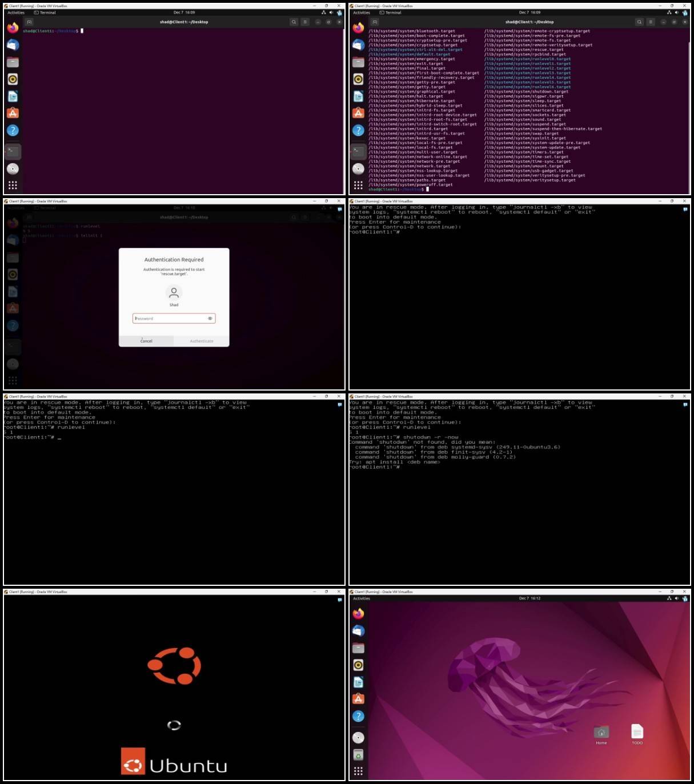Click Authenticate in the Authentication Required dialog
The height and width of the screenshot is (784, 694).
202,341
